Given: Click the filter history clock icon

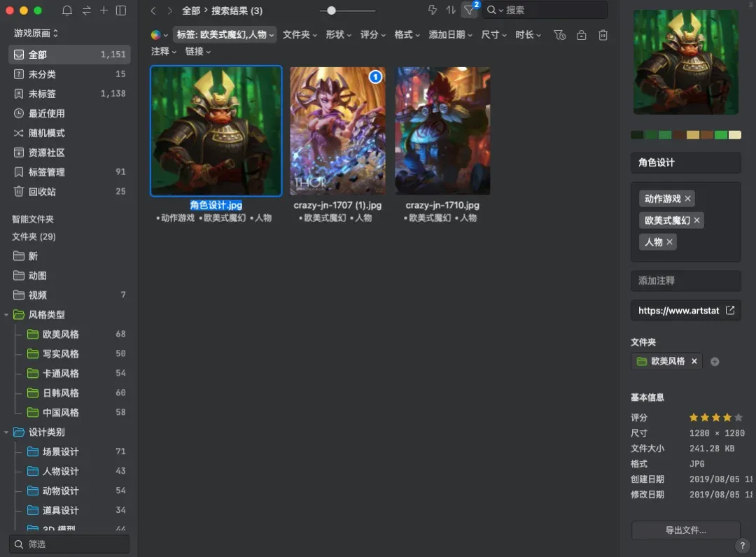Looking at the screenshot, I should click(560, 35).
